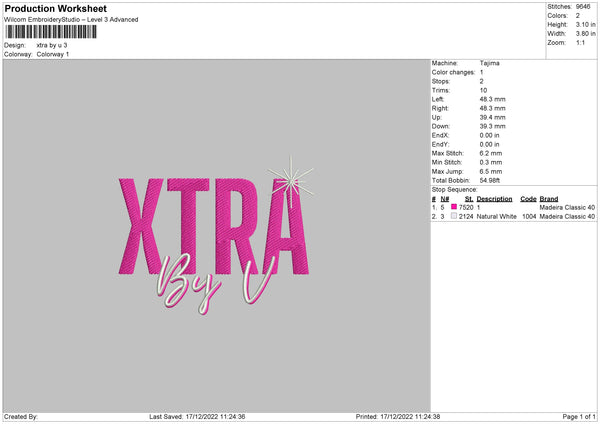Click the 'Brand' column header

(x=549, y=199)
